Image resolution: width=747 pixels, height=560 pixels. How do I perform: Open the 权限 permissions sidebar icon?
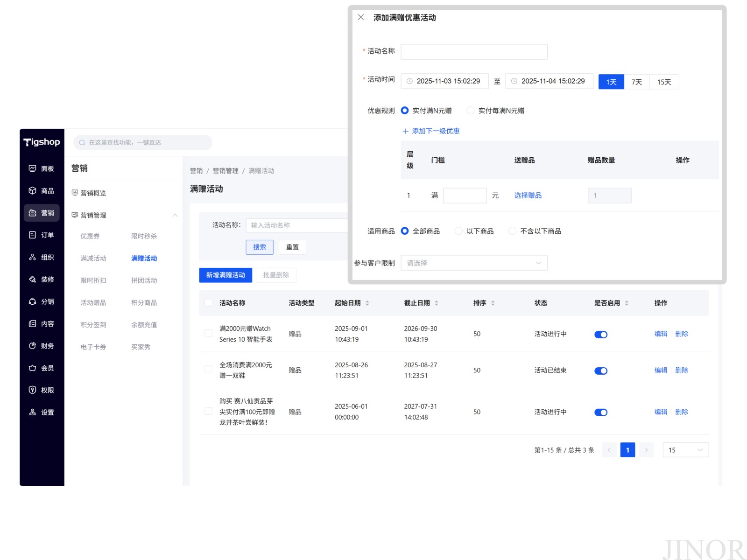32,390
